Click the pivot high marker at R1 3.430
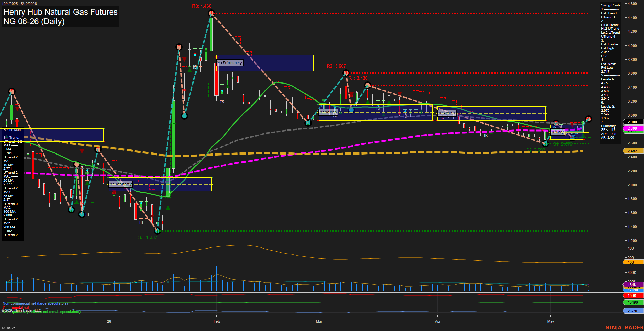 (367, 85)
